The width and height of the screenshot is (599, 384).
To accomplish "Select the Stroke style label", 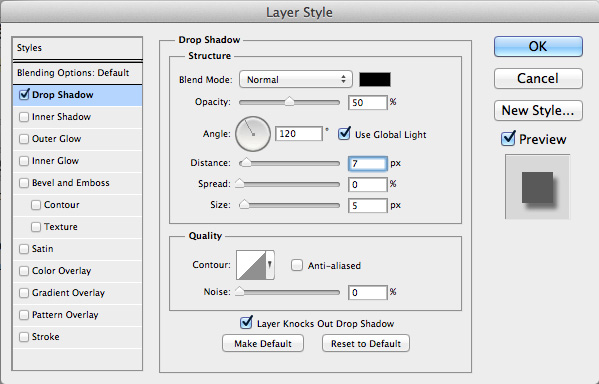I will click(45, 337).
